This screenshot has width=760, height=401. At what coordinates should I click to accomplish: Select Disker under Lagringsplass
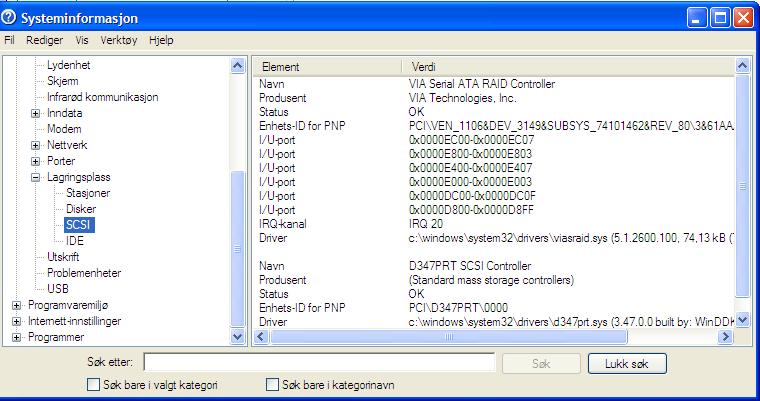pyautogui.click(x=81, y=209)
